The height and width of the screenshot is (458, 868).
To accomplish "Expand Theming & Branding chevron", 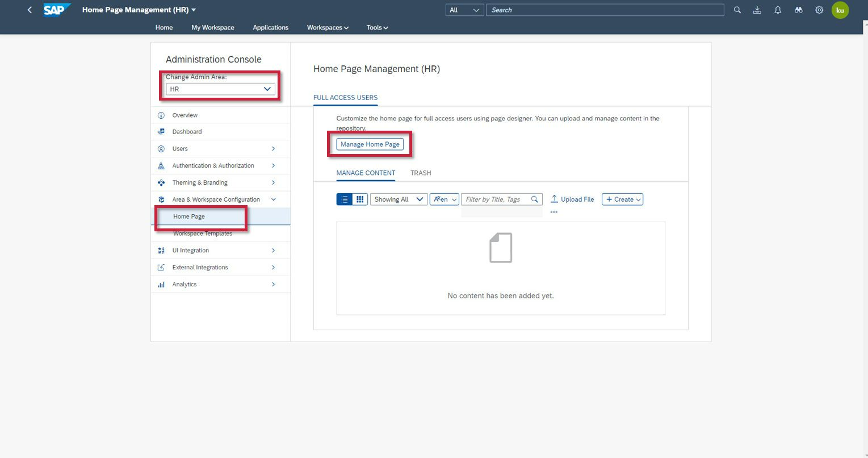I will pyautogui.click(x=273, y=183).
